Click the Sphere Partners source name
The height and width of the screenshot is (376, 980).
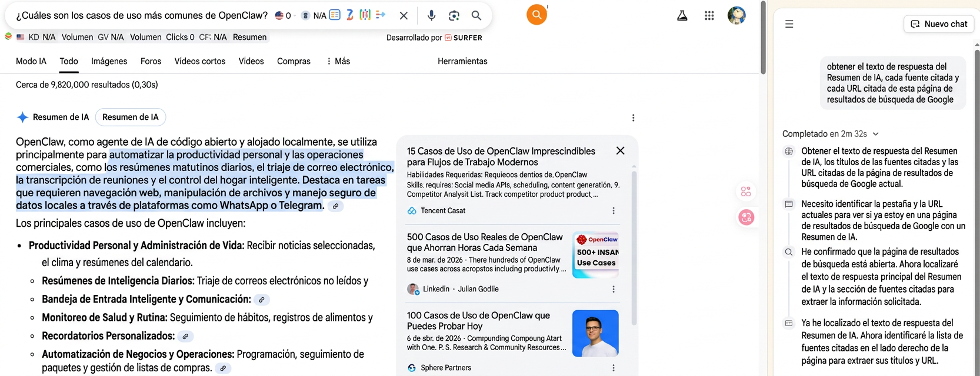tap(446, 368)
